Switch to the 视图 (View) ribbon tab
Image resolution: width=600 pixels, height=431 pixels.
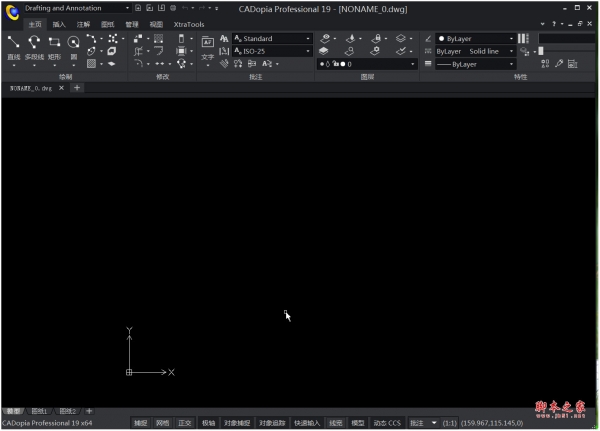pyautogui.click(x=156, y=24)
